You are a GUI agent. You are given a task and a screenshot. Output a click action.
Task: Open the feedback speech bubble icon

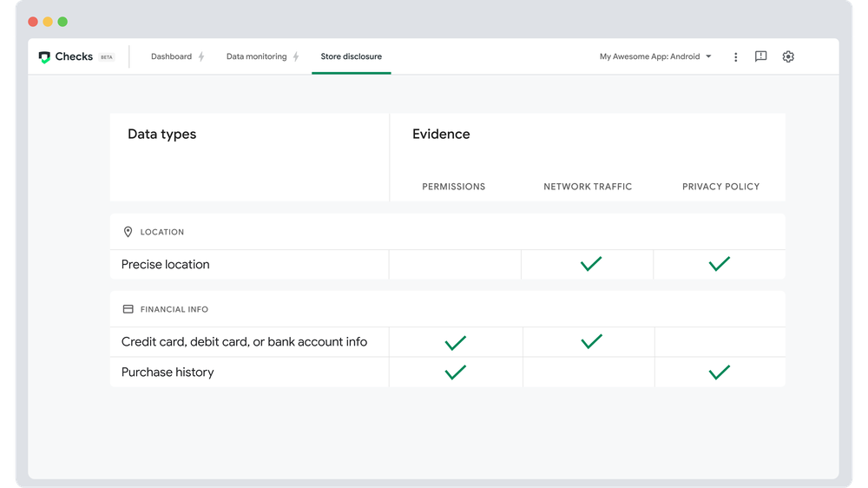(x=760, y=56)
